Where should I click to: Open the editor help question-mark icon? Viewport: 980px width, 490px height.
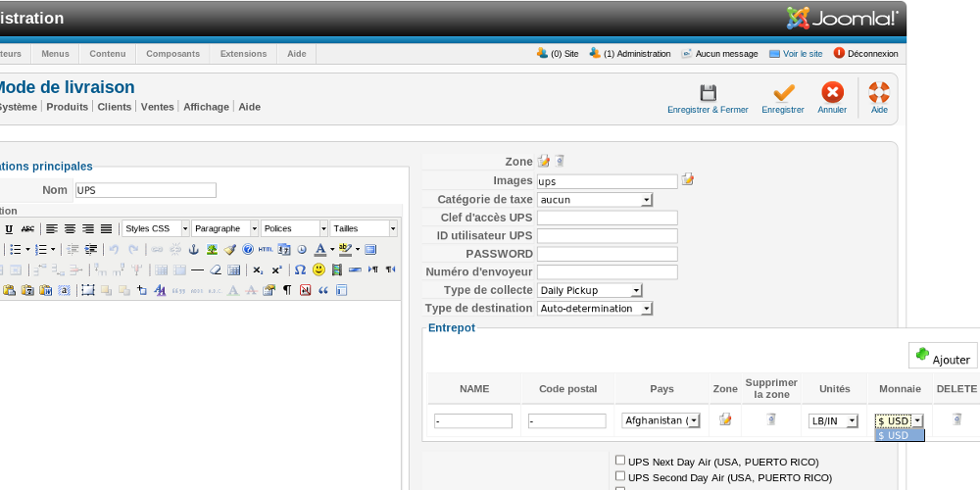tap(248, 249)
